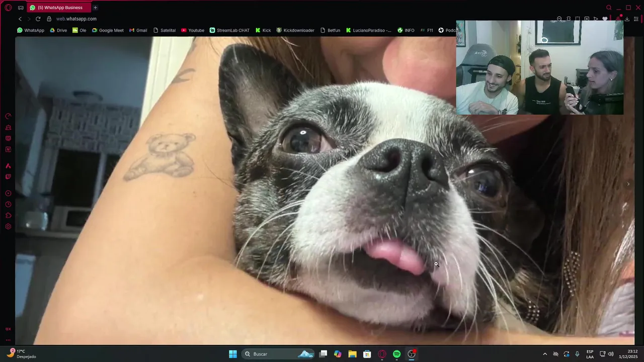
Task: Click the zoomed dog photo
Action: [325, 190]
